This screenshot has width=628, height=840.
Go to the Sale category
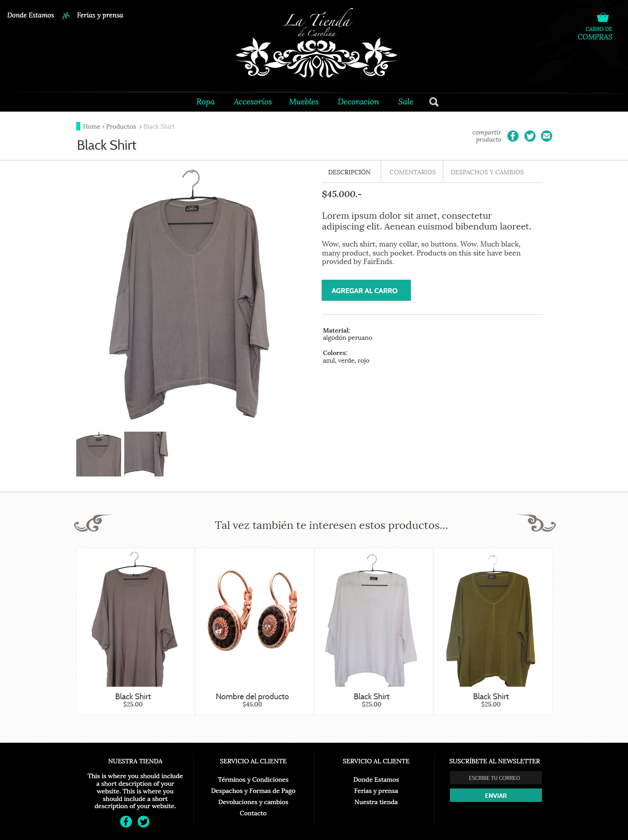pyautogui.click(x=406, y=102)
